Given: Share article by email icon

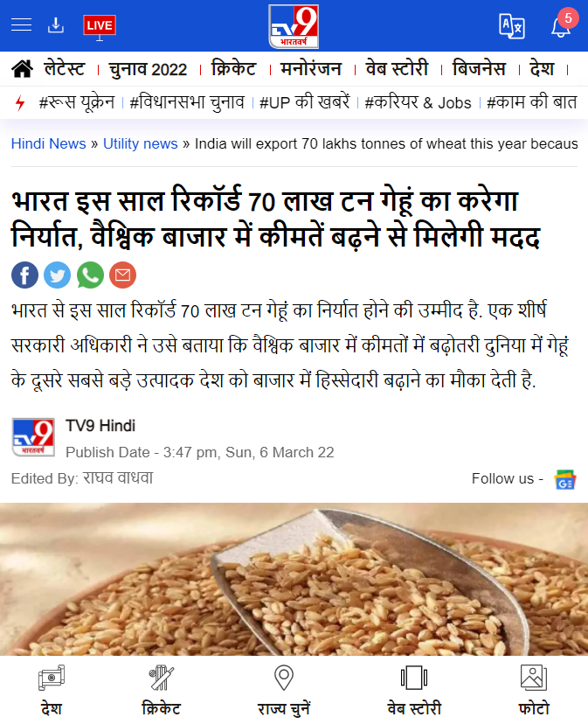Looking at the screenshot, I should (x=123, y=275).
